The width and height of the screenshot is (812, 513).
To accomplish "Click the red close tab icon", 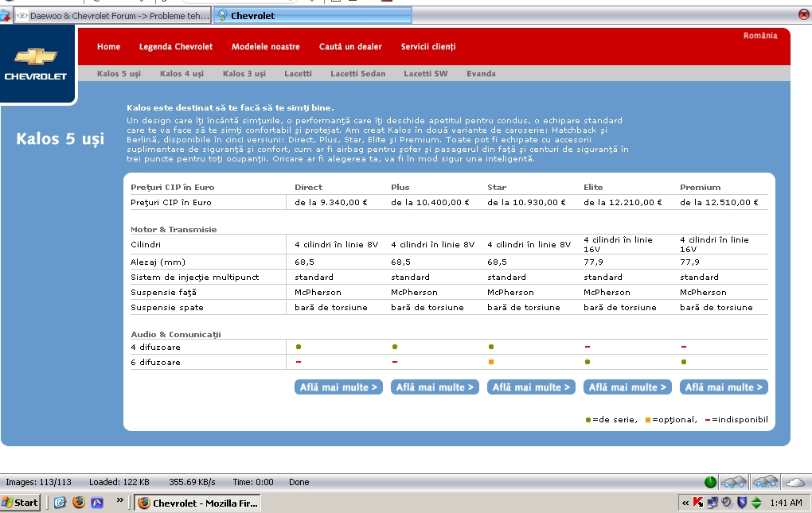I will (x=803, y=14).
